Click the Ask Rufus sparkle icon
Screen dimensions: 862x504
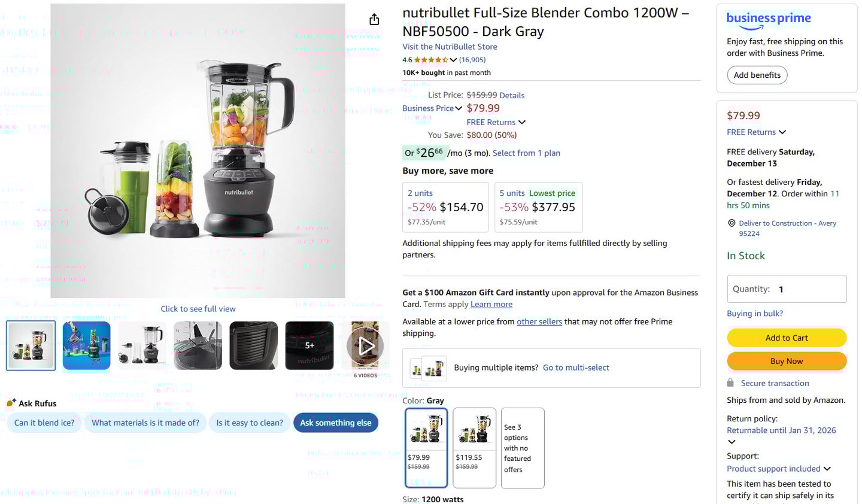[x=11, y=403]
